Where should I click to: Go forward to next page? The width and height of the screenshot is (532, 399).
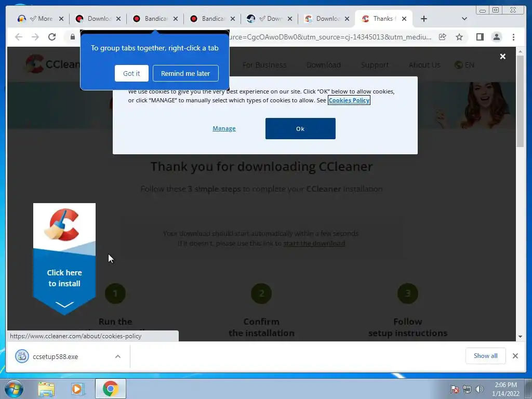pos(35,37)
